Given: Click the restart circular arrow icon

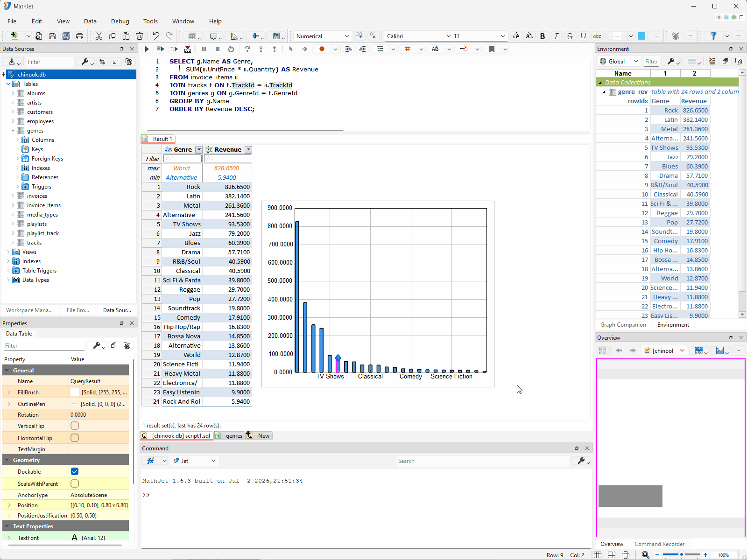Looking at the screenshot, I should 231,49.
